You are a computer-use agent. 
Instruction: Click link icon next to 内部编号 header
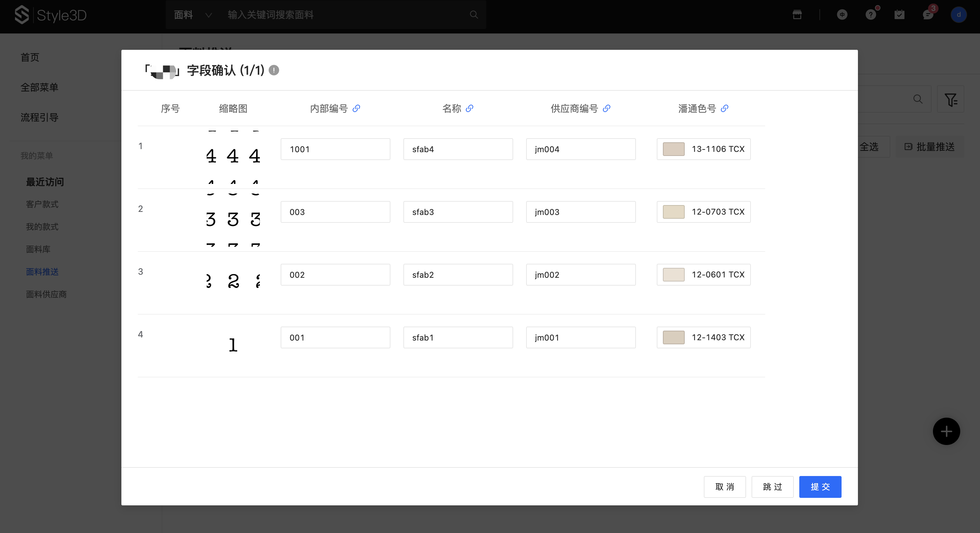tap(356, 109)
